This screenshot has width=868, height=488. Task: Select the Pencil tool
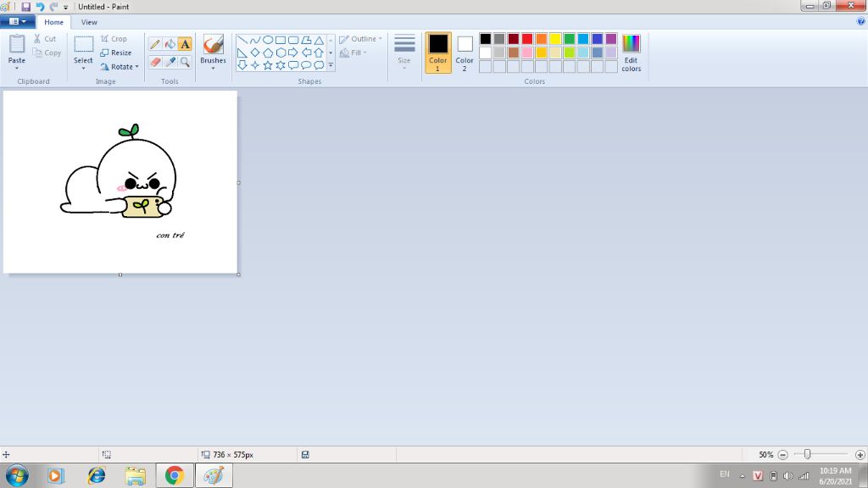155,44
